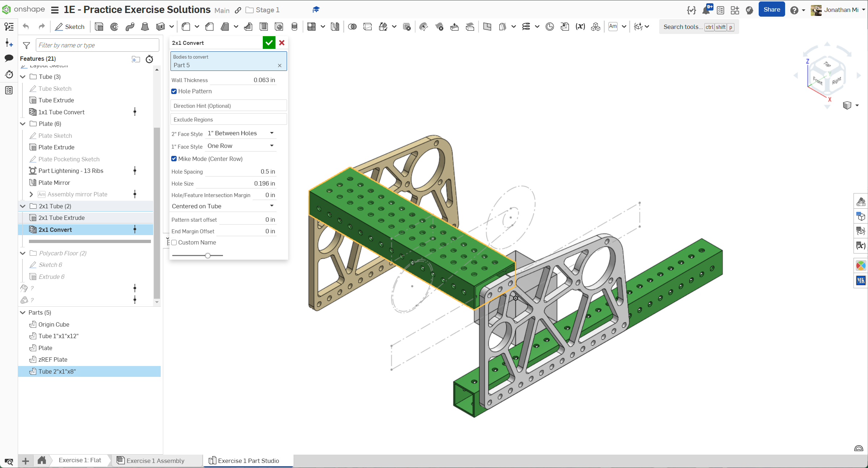
Task: Click the Variable (x) tool icon
Action: [580, 26]
